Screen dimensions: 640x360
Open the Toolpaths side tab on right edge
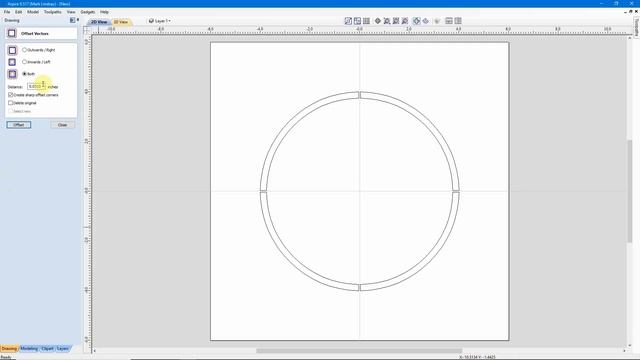pyautogui.click(x=636, y=27)
